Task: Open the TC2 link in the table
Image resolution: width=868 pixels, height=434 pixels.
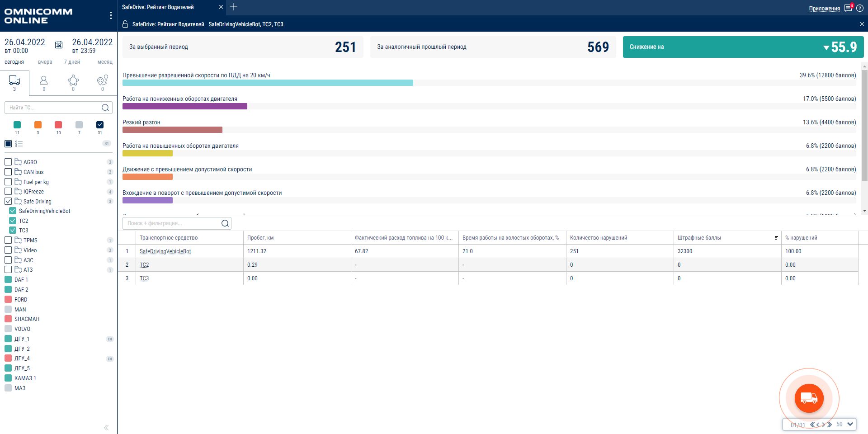Action: (144, 265)
